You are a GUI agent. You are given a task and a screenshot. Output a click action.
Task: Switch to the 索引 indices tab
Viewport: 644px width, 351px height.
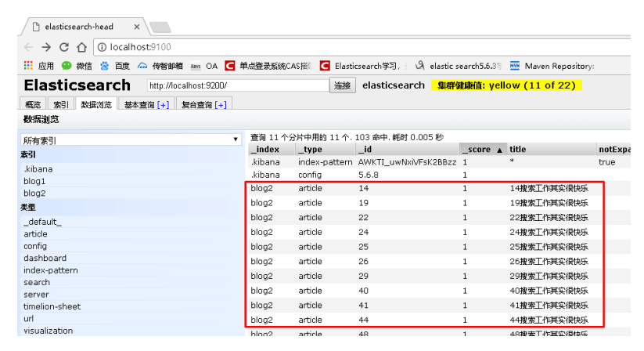pyautogui.click(x=61, y=104)
